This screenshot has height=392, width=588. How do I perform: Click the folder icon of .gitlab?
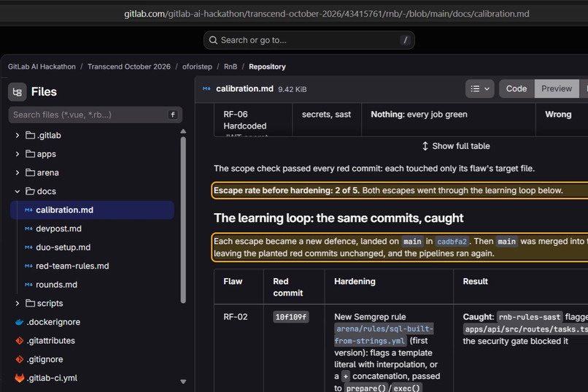click(30, 136)
